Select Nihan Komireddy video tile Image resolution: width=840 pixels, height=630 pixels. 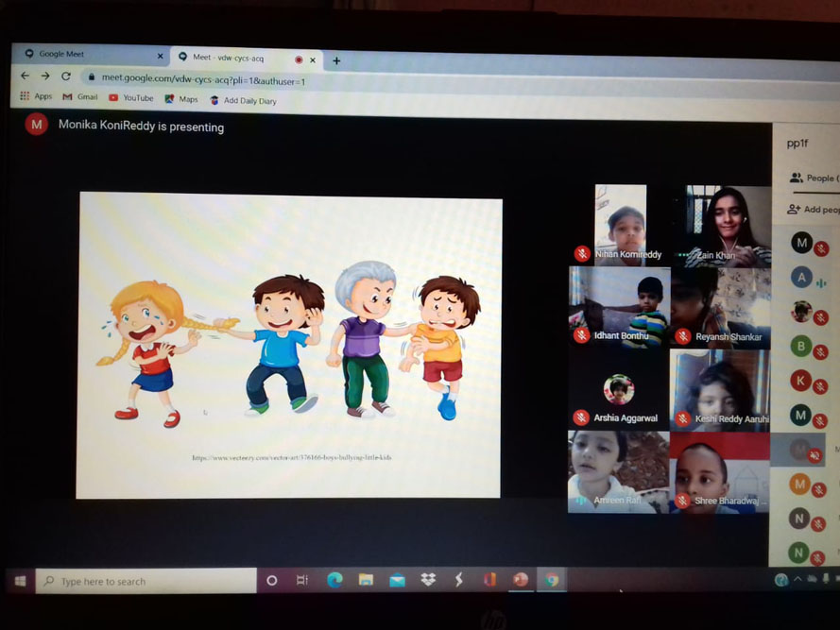pos(621,225)
